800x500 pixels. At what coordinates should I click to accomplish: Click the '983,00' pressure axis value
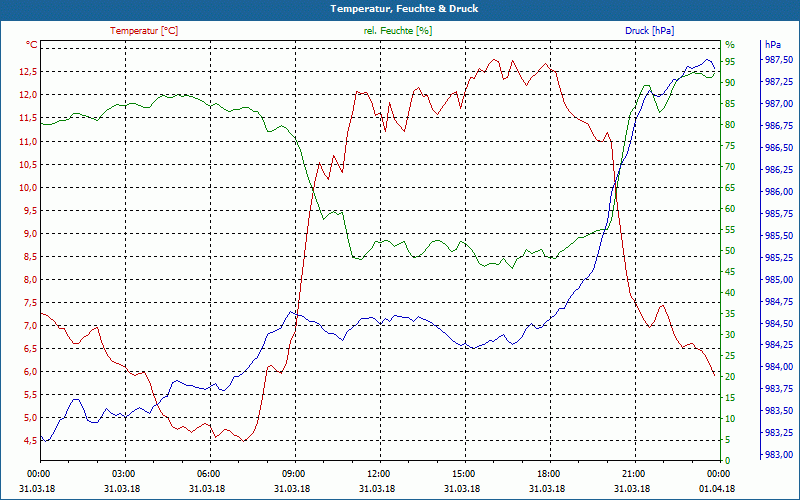click(x=779, y=454)
